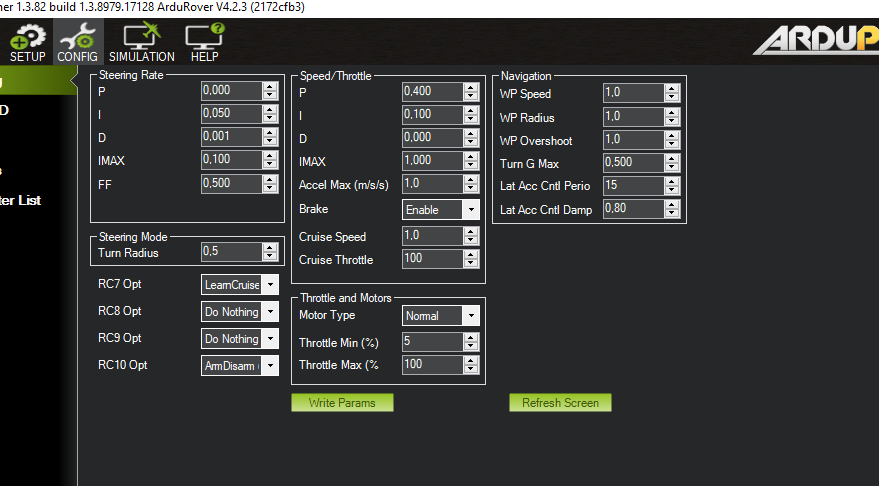
Task: Click the Refresh Screen button
Action: pos(560,403)
